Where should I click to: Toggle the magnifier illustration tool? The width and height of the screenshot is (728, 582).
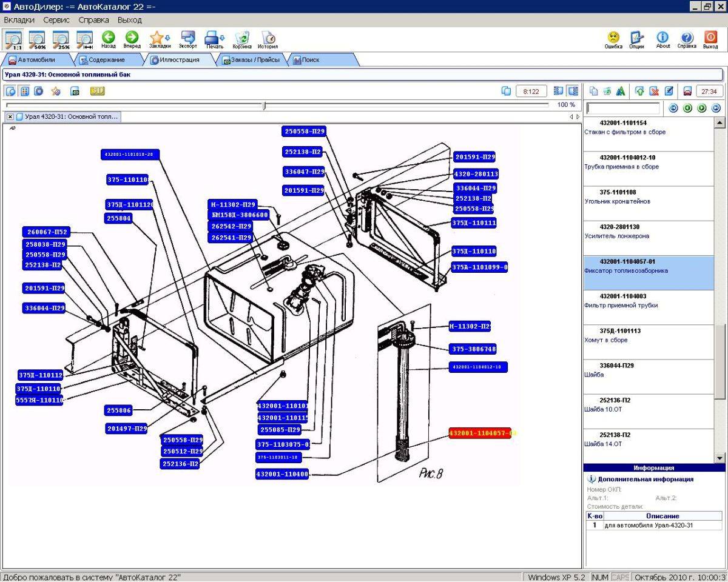(x=10, y=91)
